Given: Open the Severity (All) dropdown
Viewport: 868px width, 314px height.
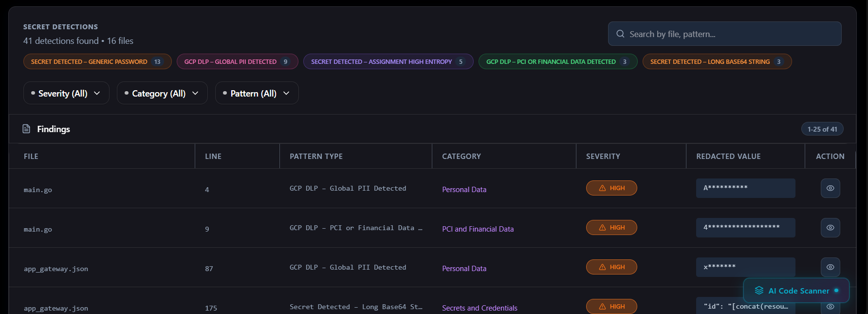Looking at the screenshot, I should pos(66,93).
